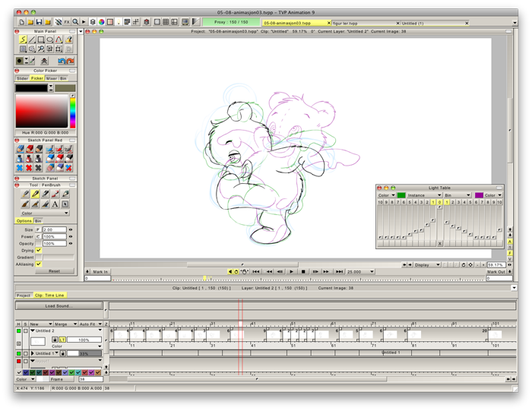Image resolution: width=532 pixels, height=411 pixels.
Task: Click the Size value field showing 2.00
Action: [54, 229]
